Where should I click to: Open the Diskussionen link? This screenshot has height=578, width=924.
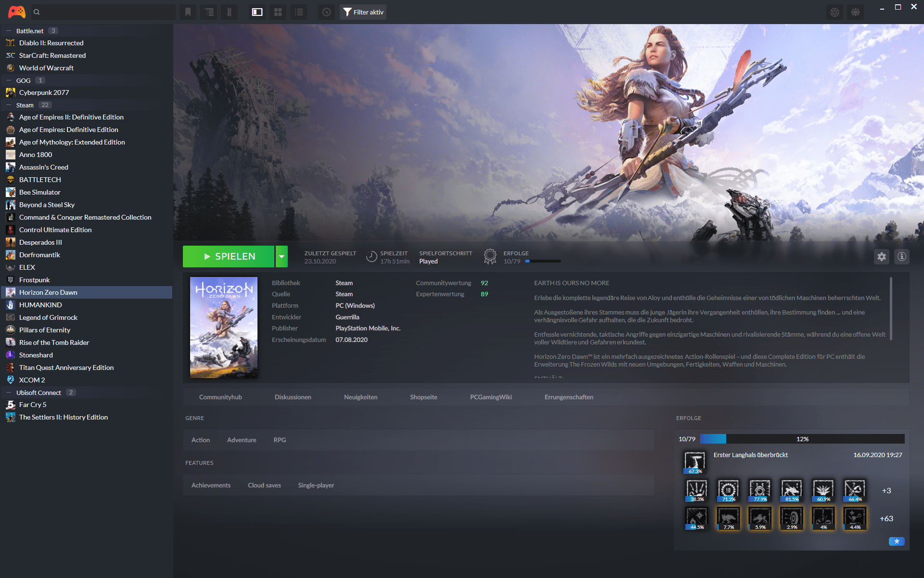[x=293, y=397]
